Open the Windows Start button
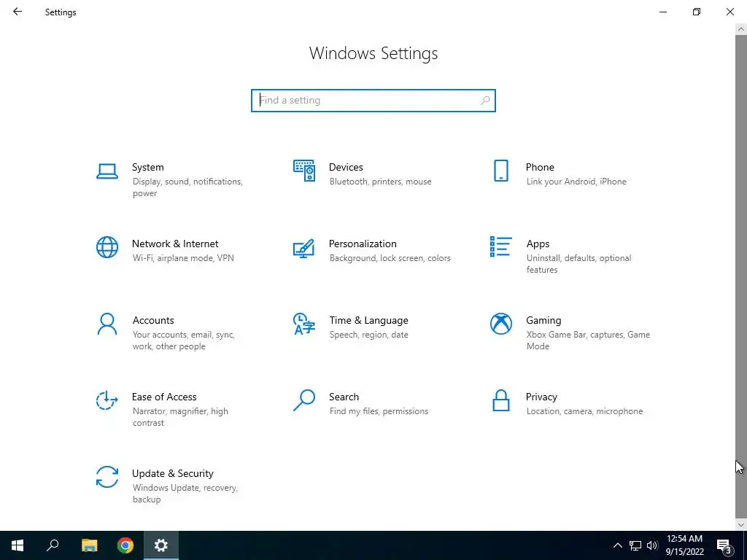 click(18, 545)
